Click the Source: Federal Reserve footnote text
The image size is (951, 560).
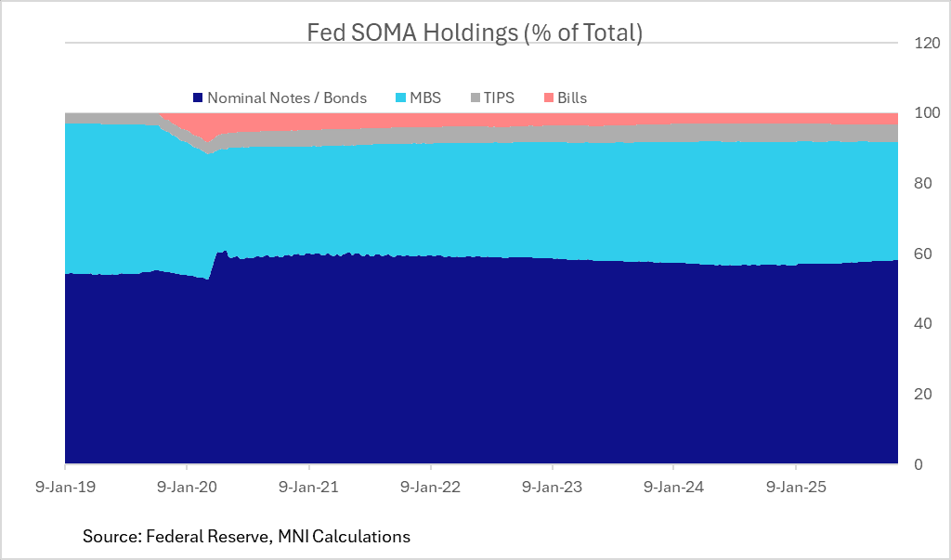(x=246, y=537)
